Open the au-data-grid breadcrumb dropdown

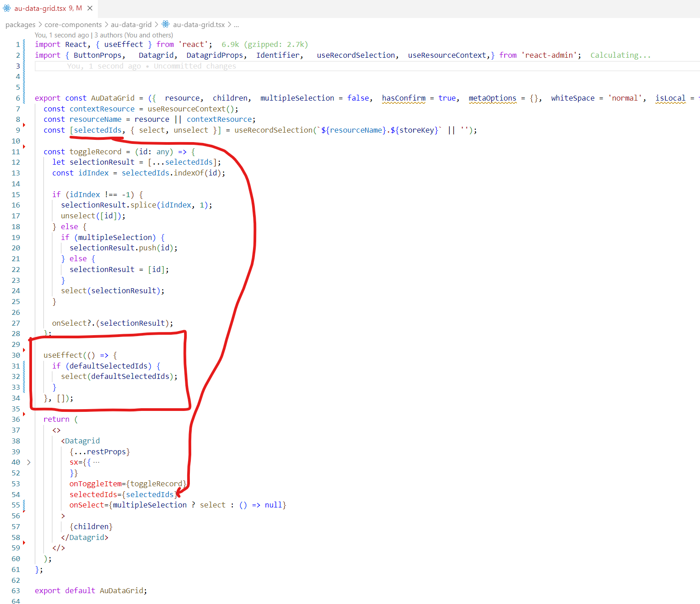[x=131, y=24]
